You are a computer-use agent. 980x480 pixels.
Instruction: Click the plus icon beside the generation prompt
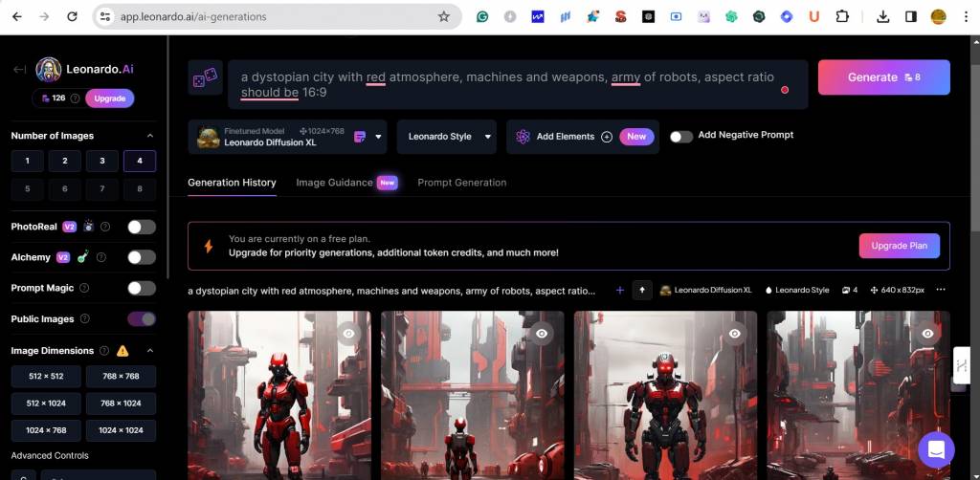[619, 290]
